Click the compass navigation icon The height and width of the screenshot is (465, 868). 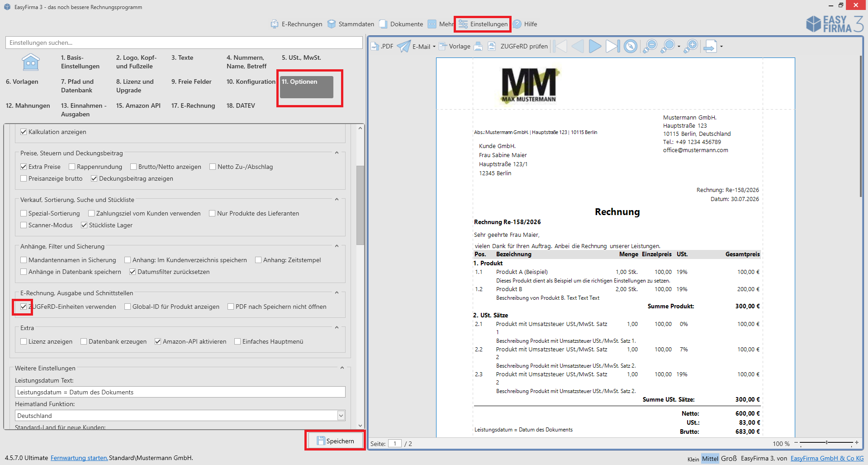click(631, 46)
